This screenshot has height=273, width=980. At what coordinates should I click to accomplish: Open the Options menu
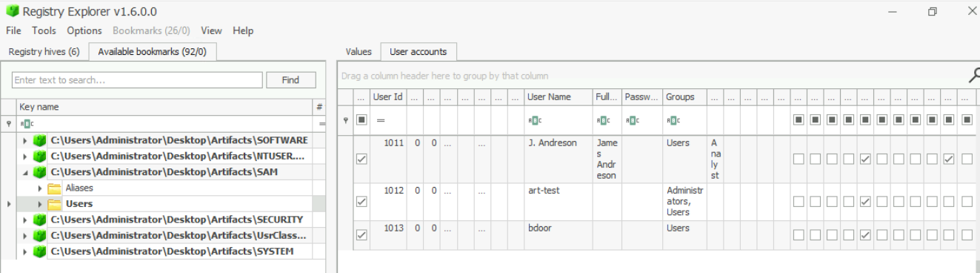[x=84, y=30]
